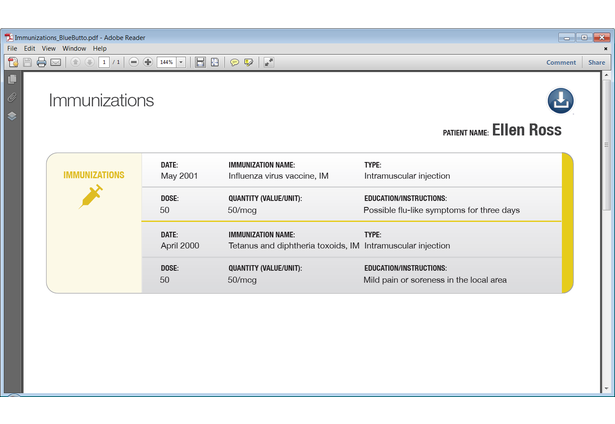Maximize the Adobe Reader window
615x424 pixels.
(584, 38)
